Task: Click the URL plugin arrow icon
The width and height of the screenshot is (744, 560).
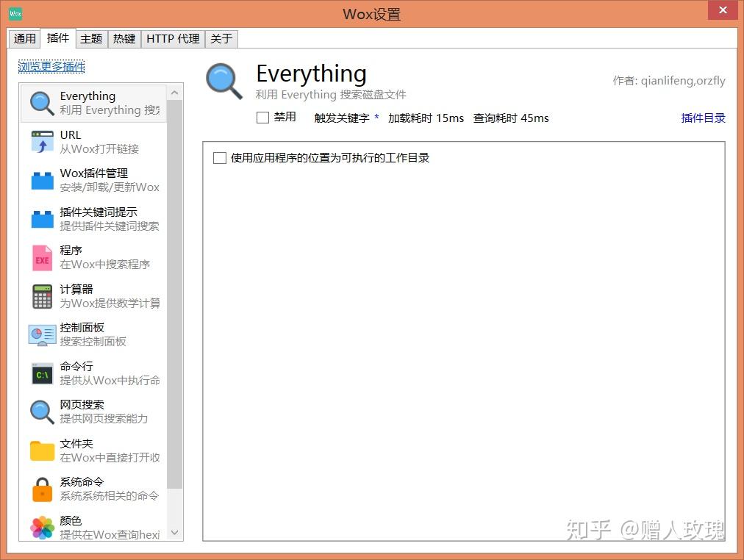Action: click(x=40, y=141)
